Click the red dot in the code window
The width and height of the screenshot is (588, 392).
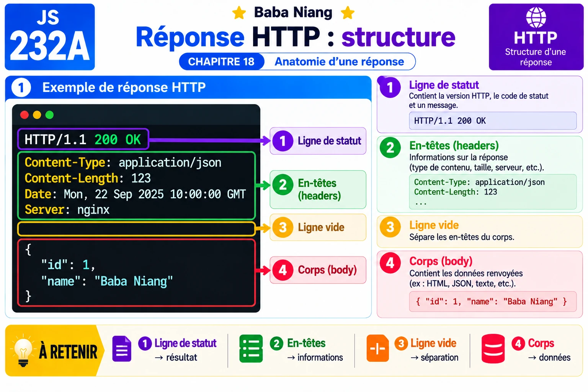(24, 115)
